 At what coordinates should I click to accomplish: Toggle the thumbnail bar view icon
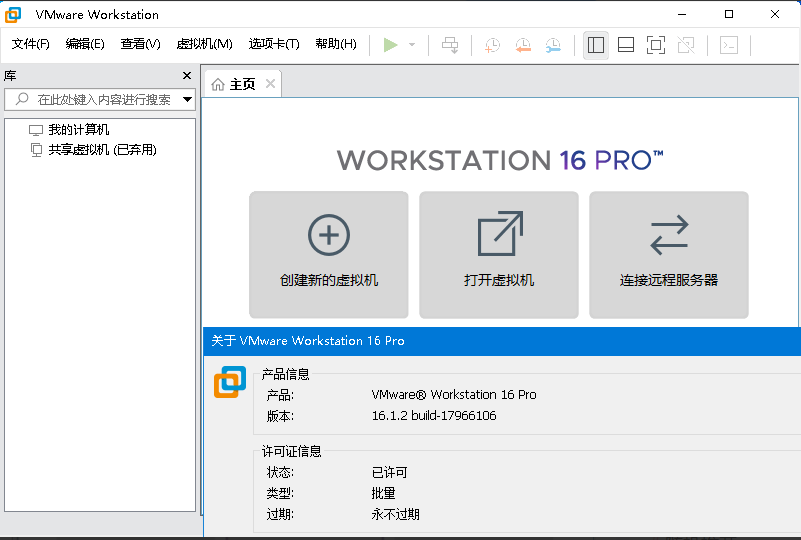[626, 45]
